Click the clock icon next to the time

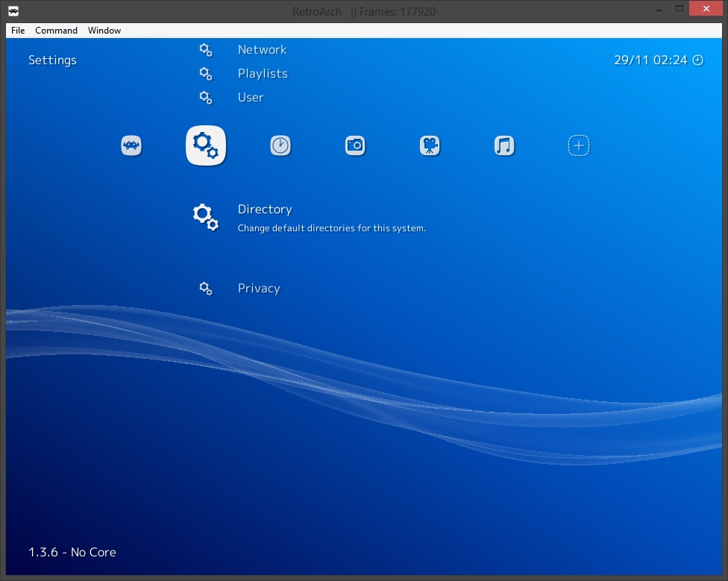(x=698, y=60)
